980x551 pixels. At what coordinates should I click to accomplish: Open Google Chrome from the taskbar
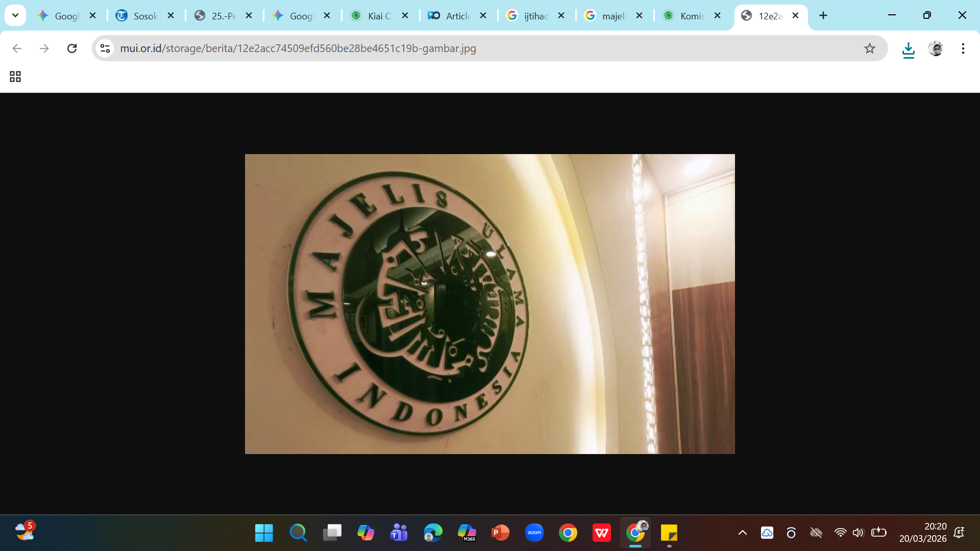(568, 533)
